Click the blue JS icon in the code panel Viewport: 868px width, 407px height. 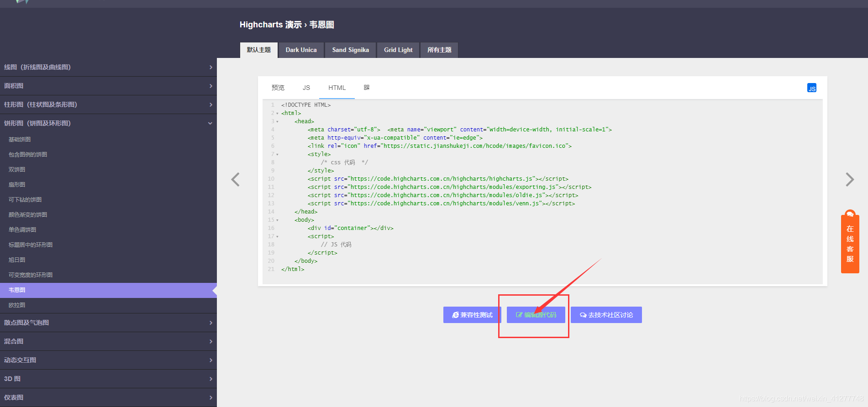pyautogui.click(x=811, y=88)
